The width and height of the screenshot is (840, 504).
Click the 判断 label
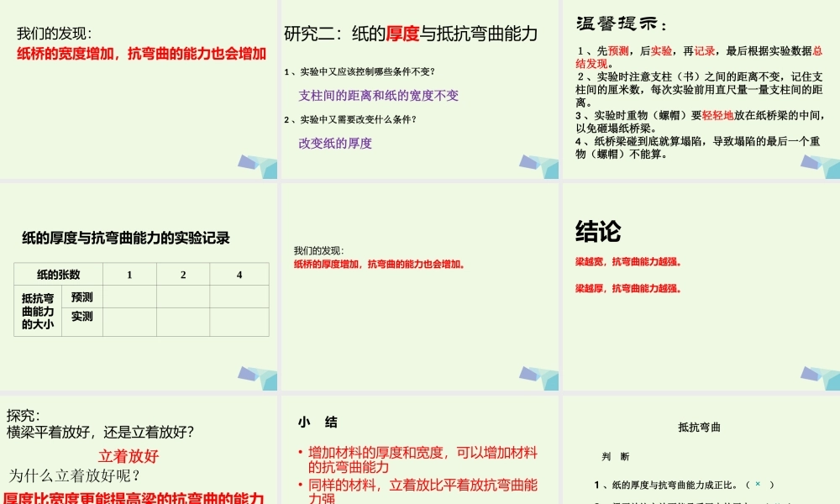616,456
